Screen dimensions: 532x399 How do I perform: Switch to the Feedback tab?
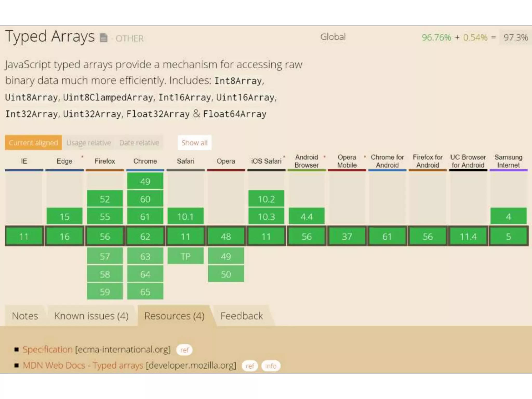click(x=242, y=316)
